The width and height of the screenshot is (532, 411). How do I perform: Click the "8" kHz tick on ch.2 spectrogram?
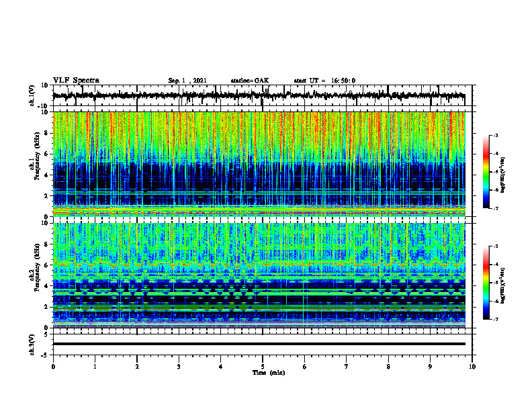[x=46, y=244]
